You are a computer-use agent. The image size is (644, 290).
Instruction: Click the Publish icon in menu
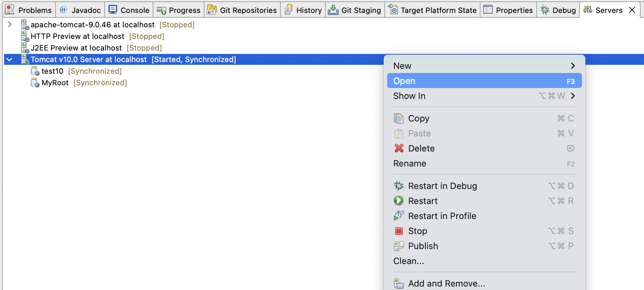pyautogui.click(x=399, y=246)
